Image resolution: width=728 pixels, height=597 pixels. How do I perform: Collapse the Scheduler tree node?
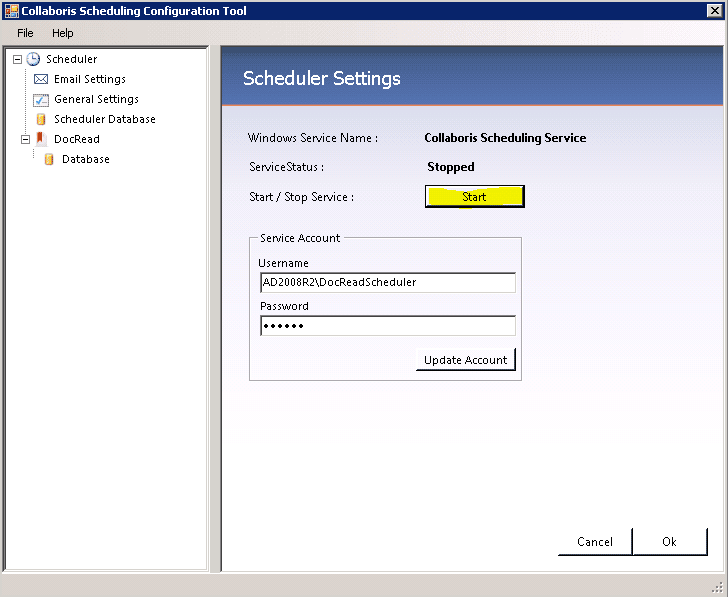pyautogui.click(x=17, y=59)
